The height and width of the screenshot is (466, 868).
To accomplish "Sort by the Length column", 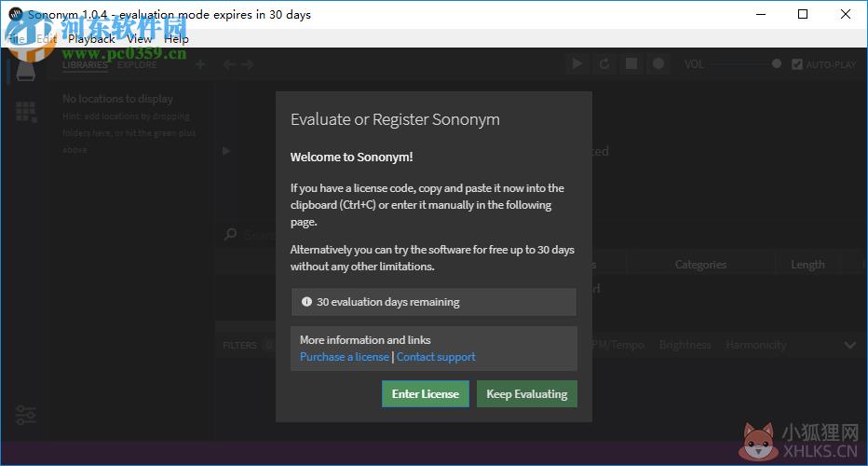I will (x=807, y=265).
